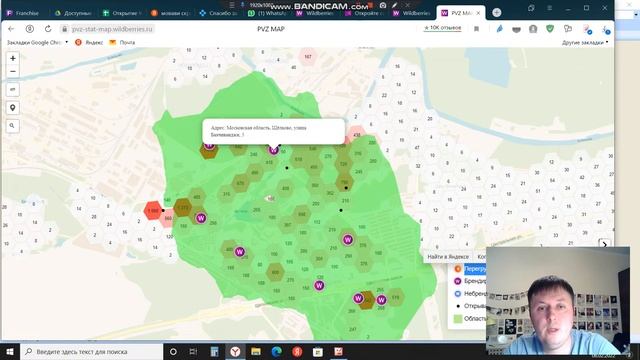Choose 'Найти в Яндексе' context menu item
The width and height of the screenshot is (640, 360).
448,257
